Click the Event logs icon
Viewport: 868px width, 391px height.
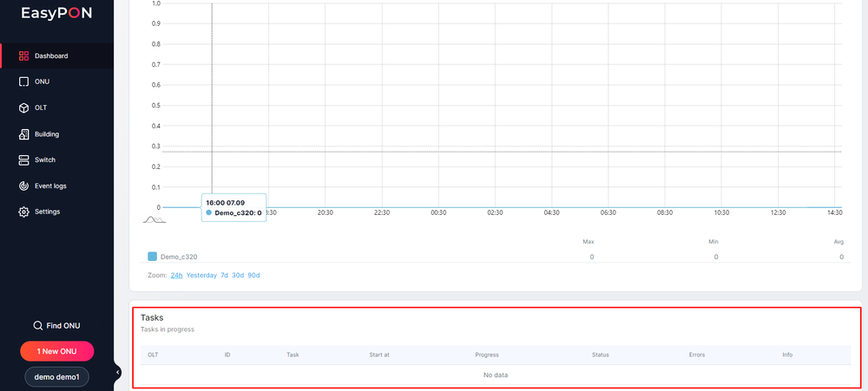(24, 186)
